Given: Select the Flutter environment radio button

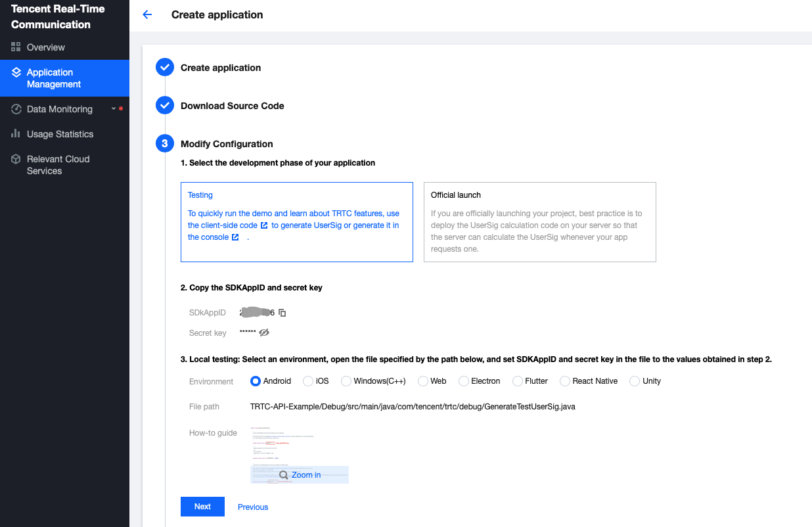Looking at the screenshot, I should (518, 381).
